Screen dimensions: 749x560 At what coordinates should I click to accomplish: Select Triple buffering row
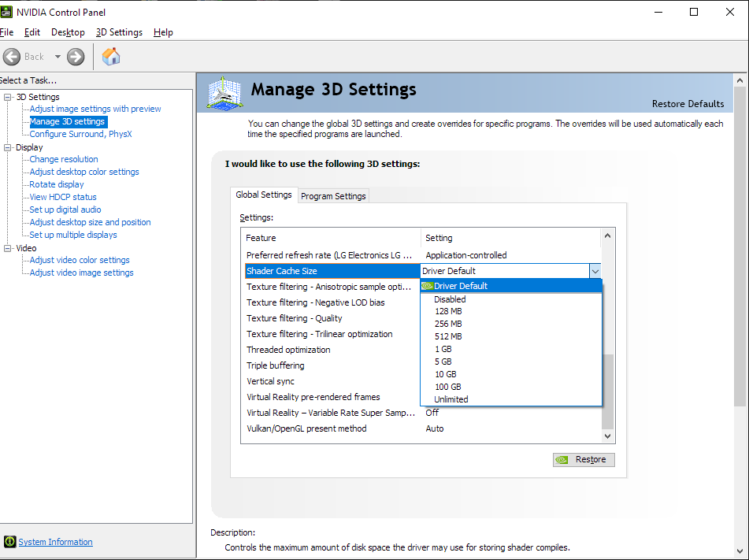pos(332,365)
